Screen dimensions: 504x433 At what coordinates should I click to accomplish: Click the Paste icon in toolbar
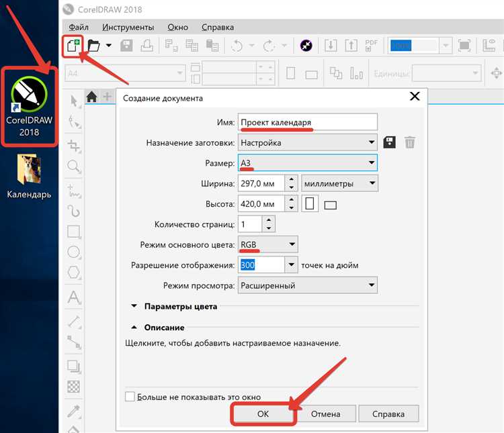point(212,46)
